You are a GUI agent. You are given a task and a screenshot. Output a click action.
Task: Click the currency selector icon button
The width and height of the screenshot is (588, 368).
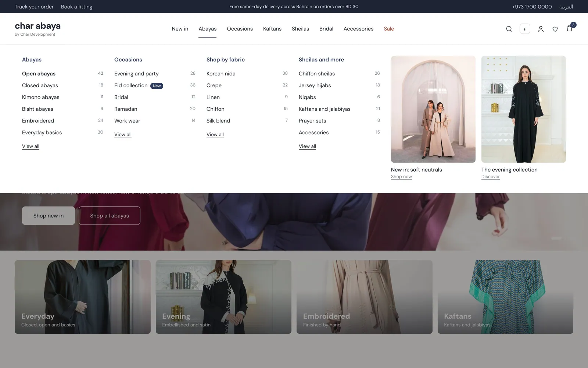(525, 29)
